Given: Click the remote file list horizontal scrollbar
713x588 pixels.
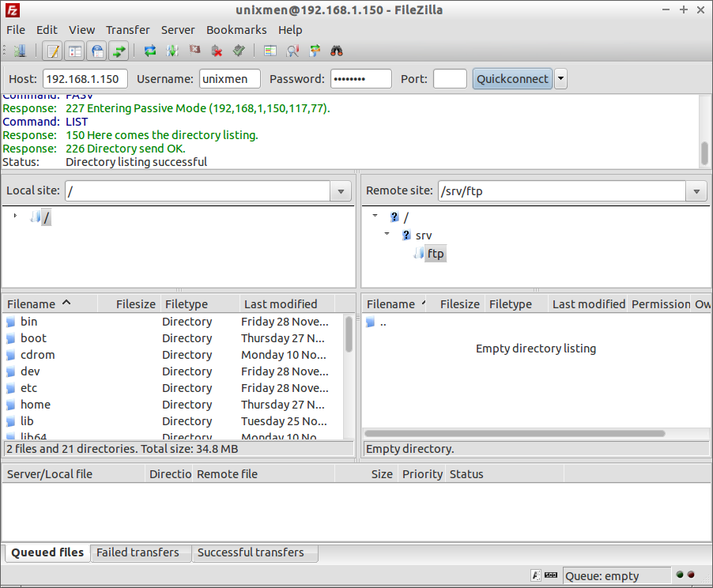Looking at the screenshot, I should click(515, 433).
